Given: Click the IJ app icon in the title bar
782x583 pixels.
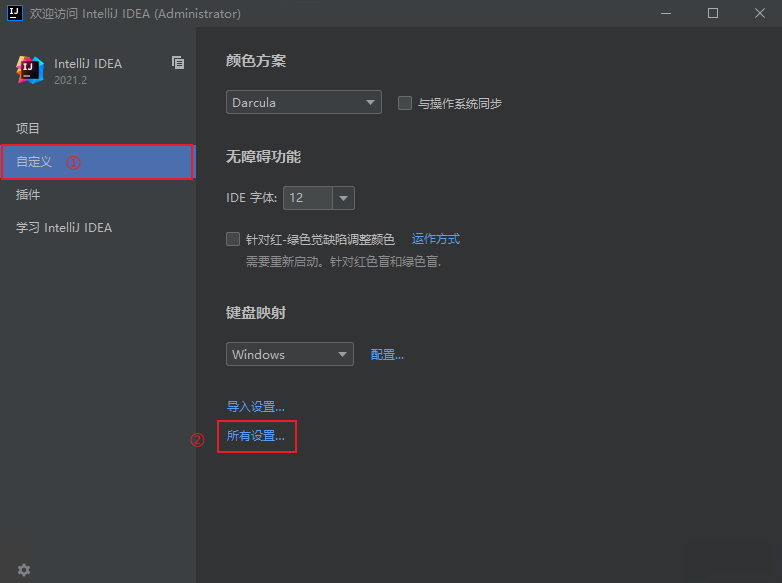Looking at the screenshot, I should point(15,13).
